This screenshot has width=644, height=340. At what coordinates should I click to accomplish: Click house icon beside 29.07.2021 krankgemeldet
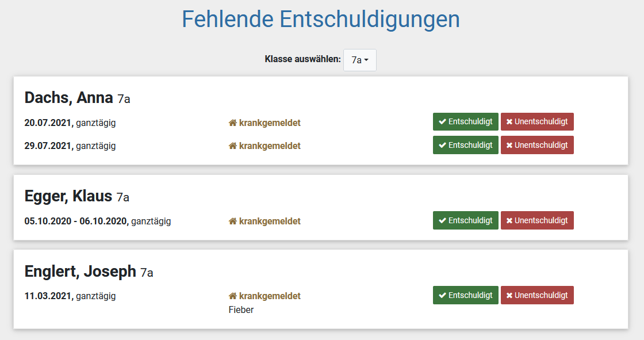[x=233, y=146]
